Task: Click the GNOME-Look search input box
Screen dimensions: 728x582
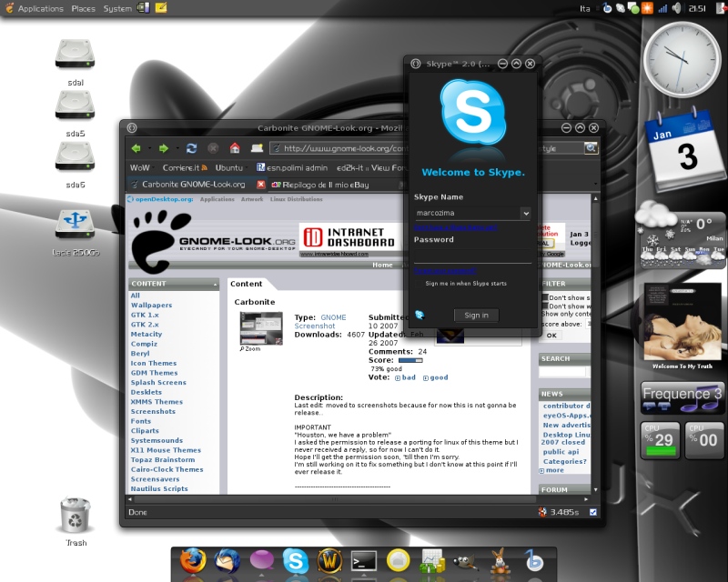Action: [x=562, y=372]
